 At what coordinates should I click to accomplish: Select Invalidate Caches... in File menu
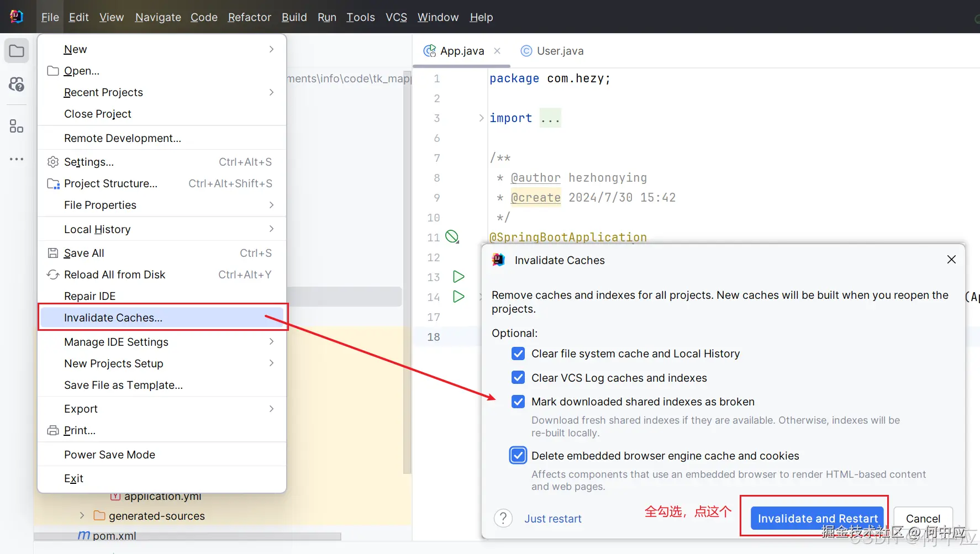coord(163,318)
